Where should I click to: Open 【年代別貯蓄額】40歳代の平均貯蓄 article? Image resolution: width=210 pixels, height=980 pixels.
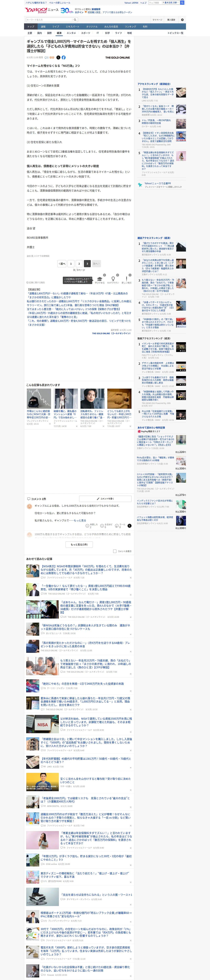[x=85, y=760]
